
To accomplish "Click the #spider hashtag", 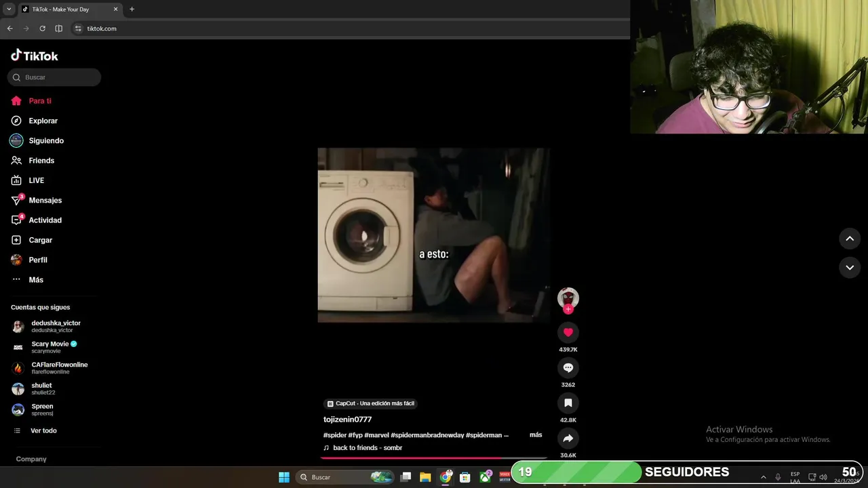I will click(x=335, y=435).
